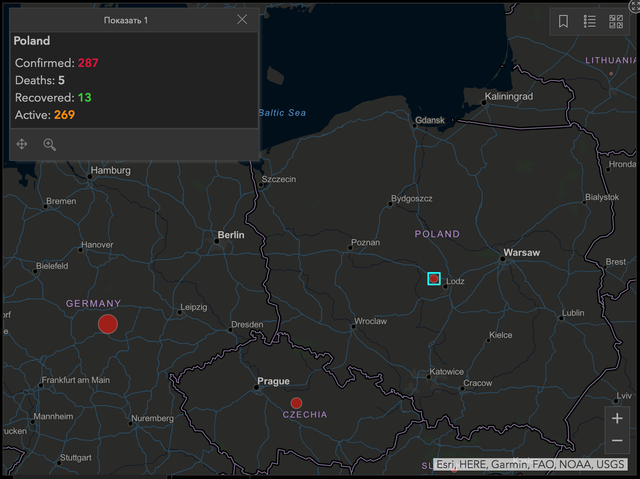The image size is (640, 479).
Task: Click the red Czechia case circle
Action: (296, 402)
